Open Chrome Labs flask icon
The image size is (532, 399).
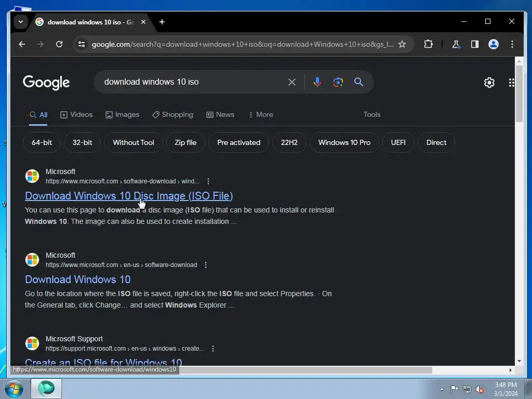point(456,44)
